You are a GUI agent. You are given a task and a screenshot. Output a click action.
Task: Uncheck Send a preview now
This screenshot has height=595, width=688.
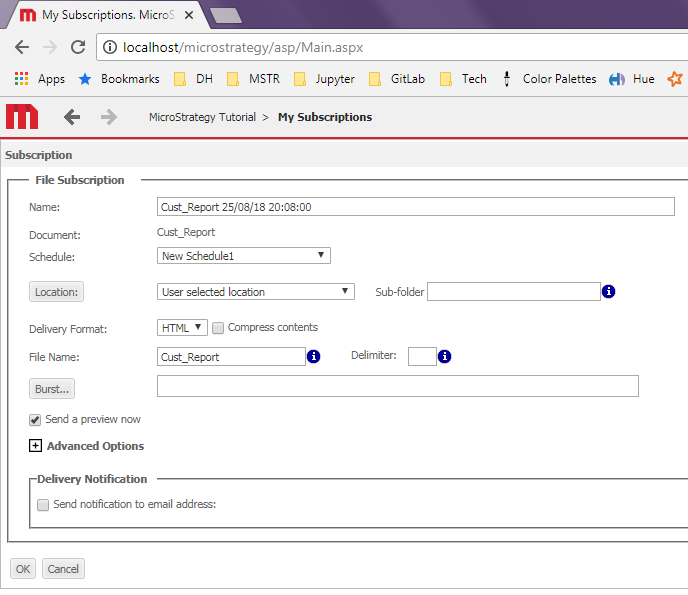click(36, 420)
